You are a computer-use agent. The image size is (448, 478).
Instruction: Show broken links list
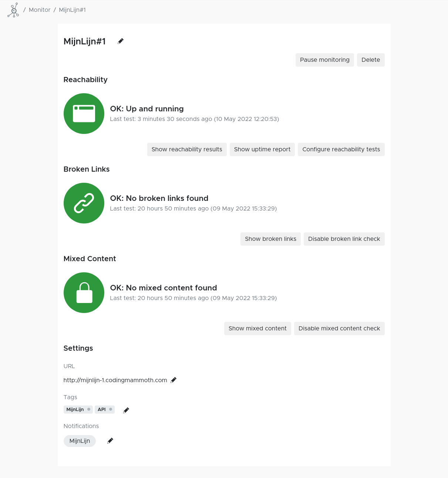pos(270,239)
